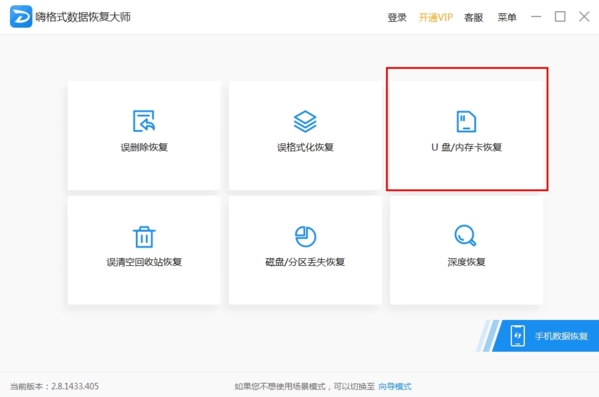
Task: Click the 嗨格式数据恢复大师 title text
Action: [83, 17]
